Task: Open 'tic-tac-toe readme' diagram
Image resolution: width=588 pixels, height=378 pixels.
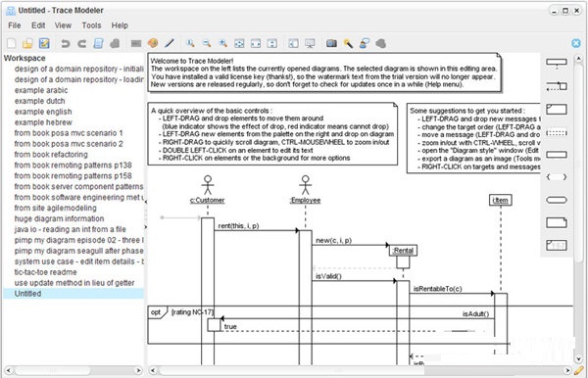Action: pos(46,272)
